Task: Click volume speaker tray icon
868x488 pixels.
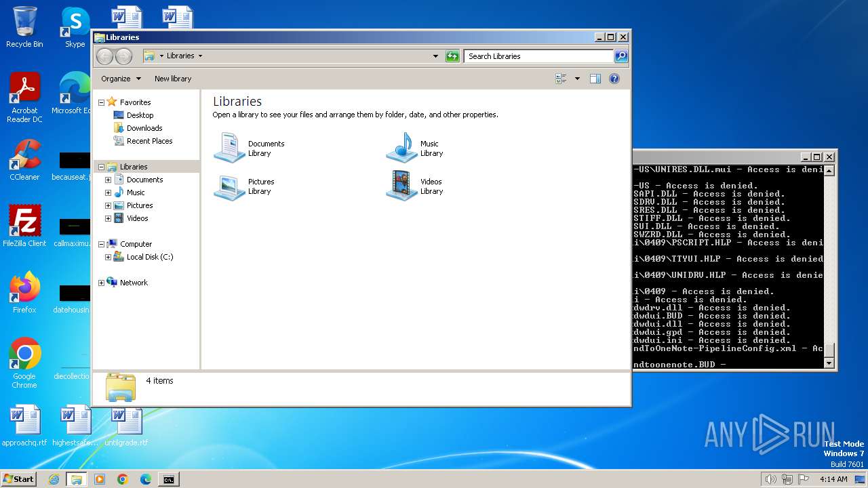Action: coord(770,479)
